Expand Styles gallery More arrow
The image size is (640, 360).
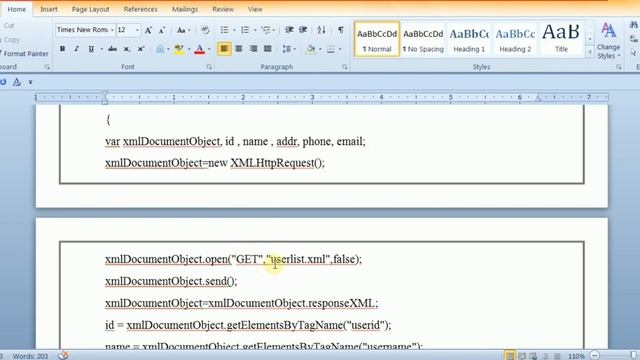click(590, 52)
